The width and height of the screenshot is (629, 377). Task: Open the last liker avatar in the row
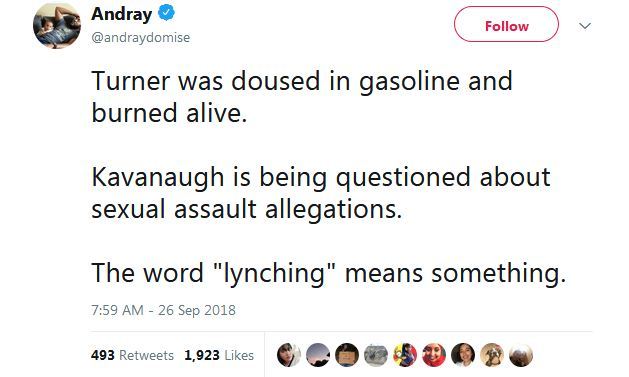coord(521,355)
